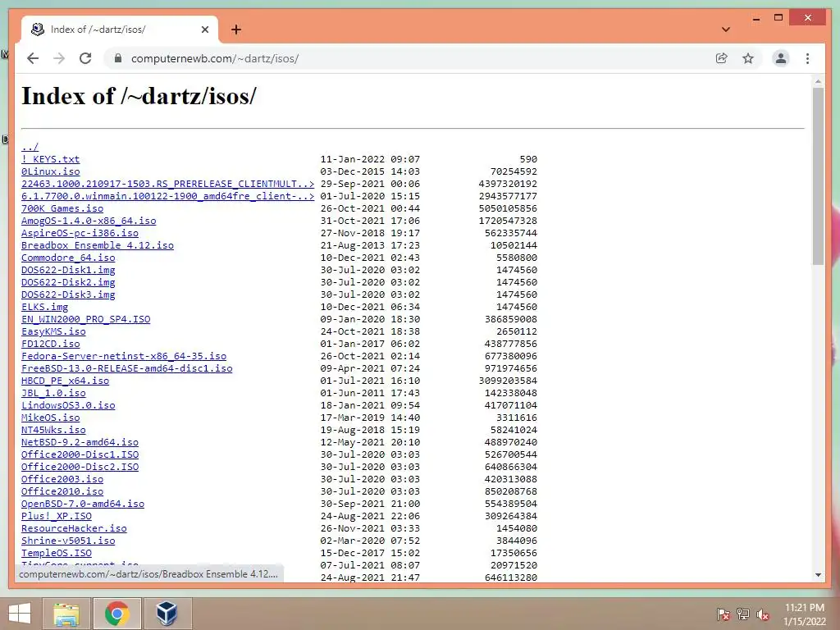The width and height of the screenshot is (840, 630).
Task: Download AmogOS-1.4.0-x86_64.iso
Action: pos(89,221)
